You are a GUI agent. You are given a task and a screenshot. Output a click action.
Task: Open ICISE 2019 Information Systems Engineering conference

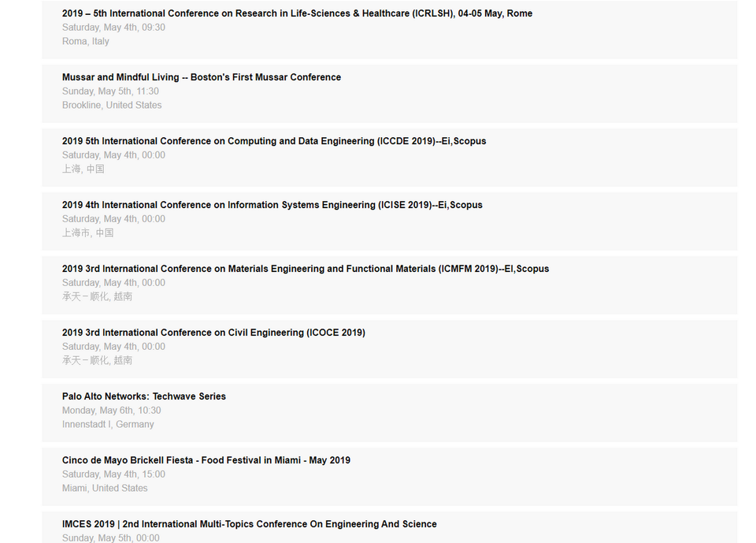coord(272,205)
